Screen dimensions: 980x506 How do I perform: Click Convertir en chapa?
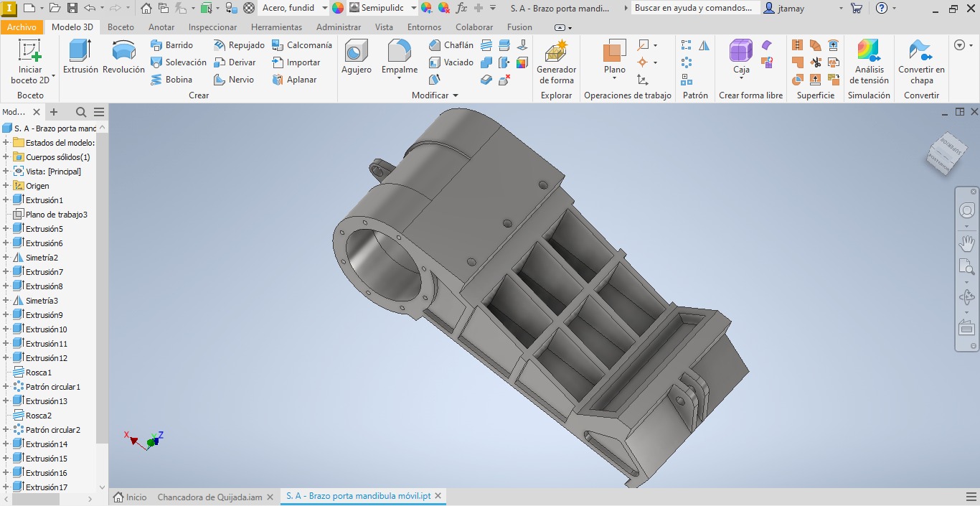point(921,62)
